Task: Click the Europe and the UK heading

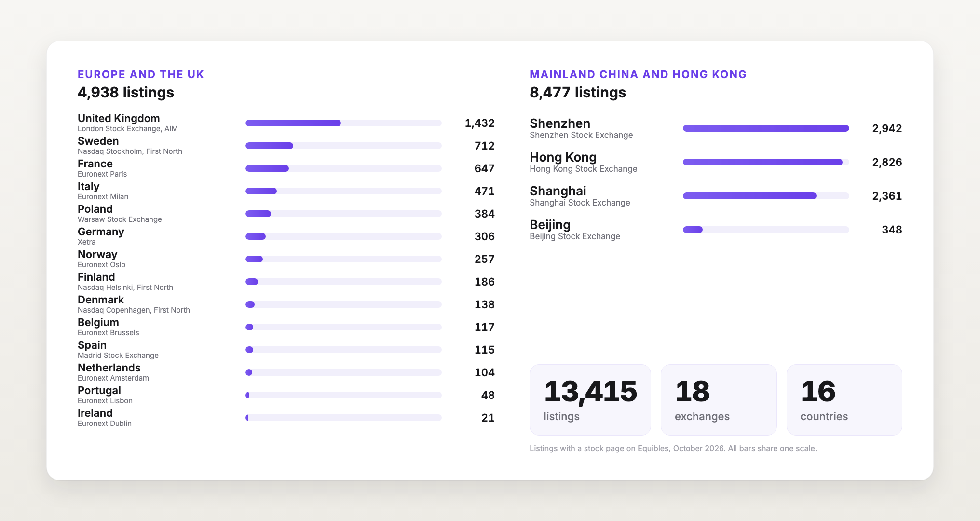Action: coord(141,74)
